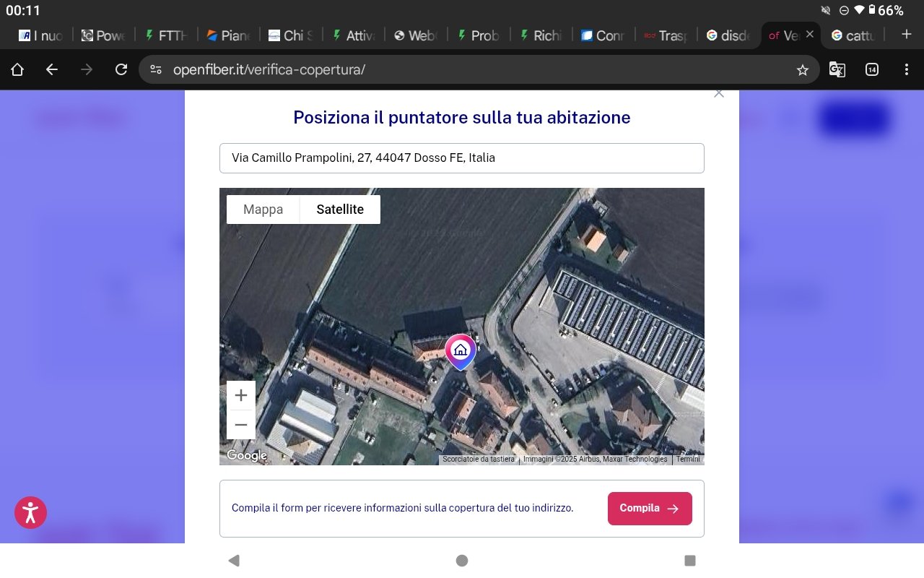Reload the current page

click(x=121, y=69)
